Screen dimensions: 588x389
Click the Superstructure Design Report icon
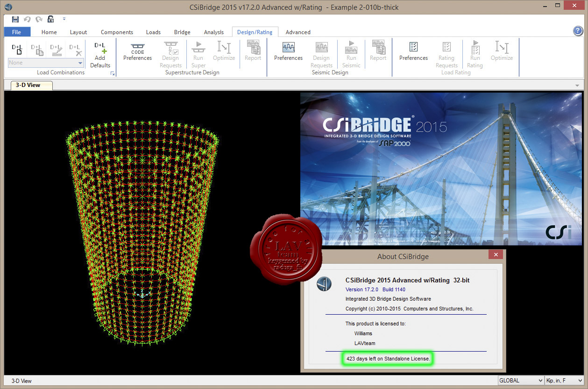coord(253,51)
